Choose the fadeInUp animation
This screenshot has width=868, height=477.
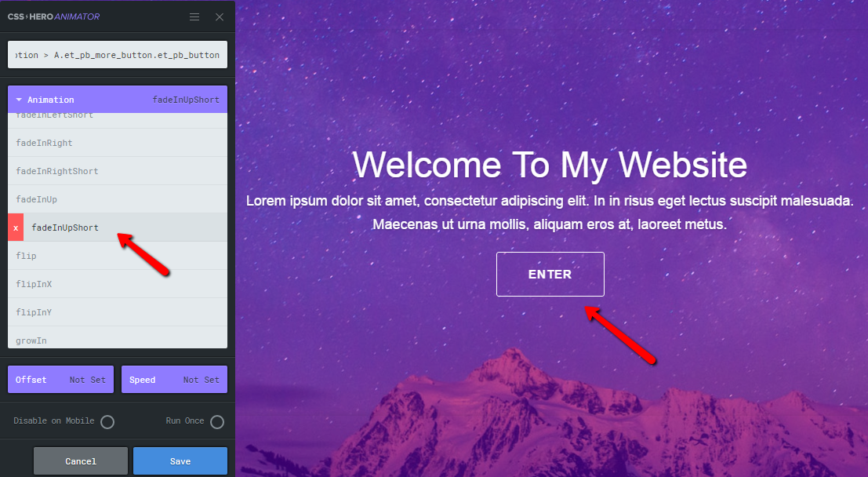118,199
